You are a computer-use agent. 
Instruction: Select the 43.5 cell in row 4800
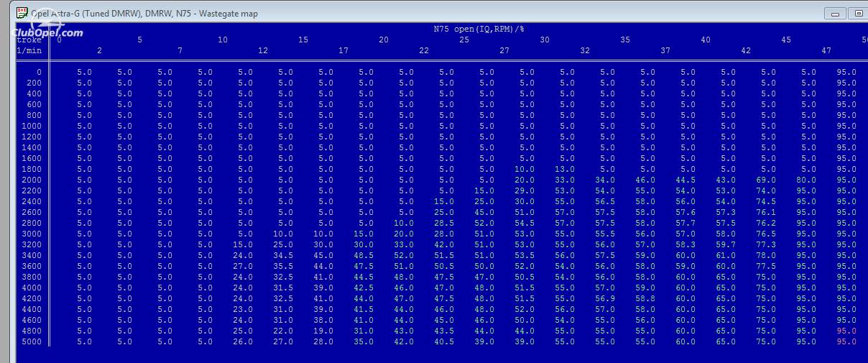444,331
